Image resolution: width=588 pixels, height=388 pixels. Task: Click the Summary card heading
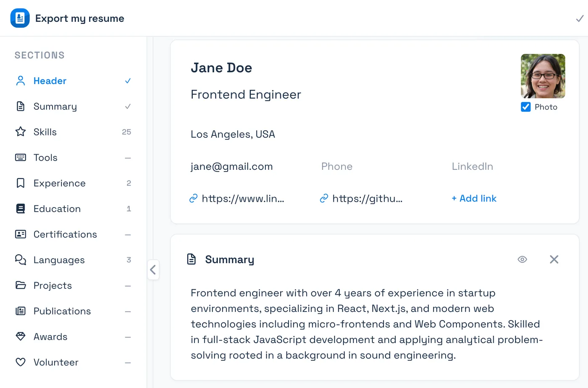pyautogui.click(x=230, y=260)
